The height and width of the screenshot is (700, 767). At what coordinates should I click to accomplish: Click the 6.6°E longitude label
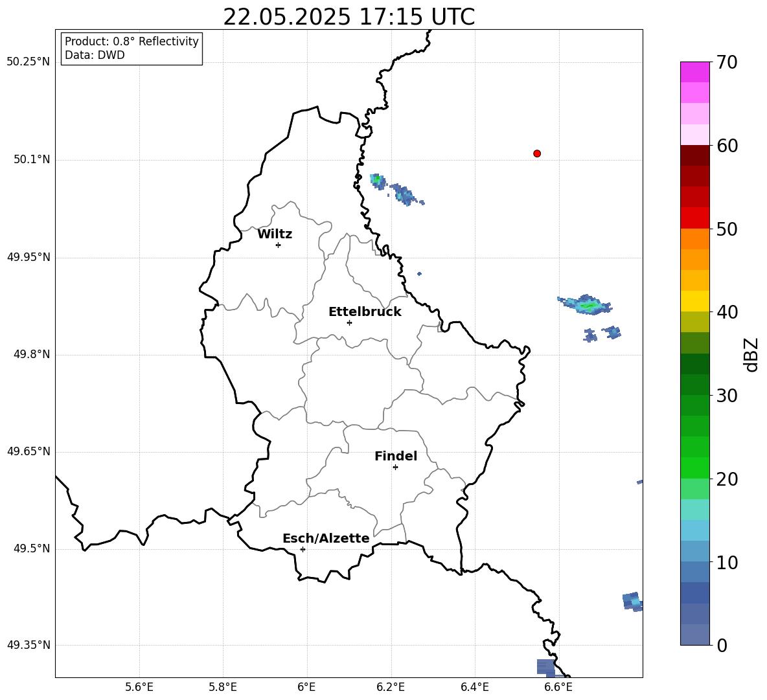(x=558, y=687)
